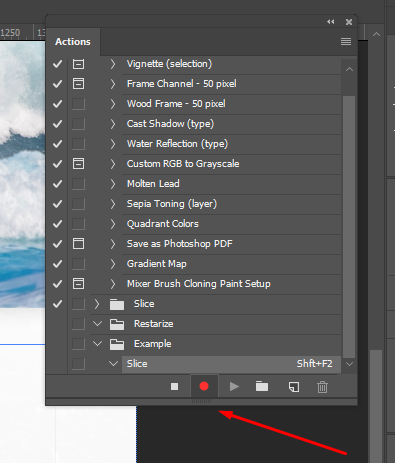Viewport: 395px width, 463px height.
Task: Expand the Custom RGB to Grayscale action
Action: pos(113,164)
